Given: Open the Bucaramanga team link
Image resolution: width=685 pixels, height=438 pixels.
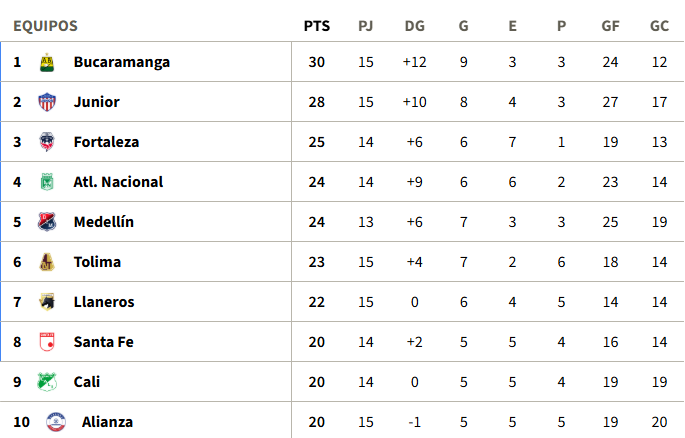Looking at the screenshot, I should coord(121,62).
